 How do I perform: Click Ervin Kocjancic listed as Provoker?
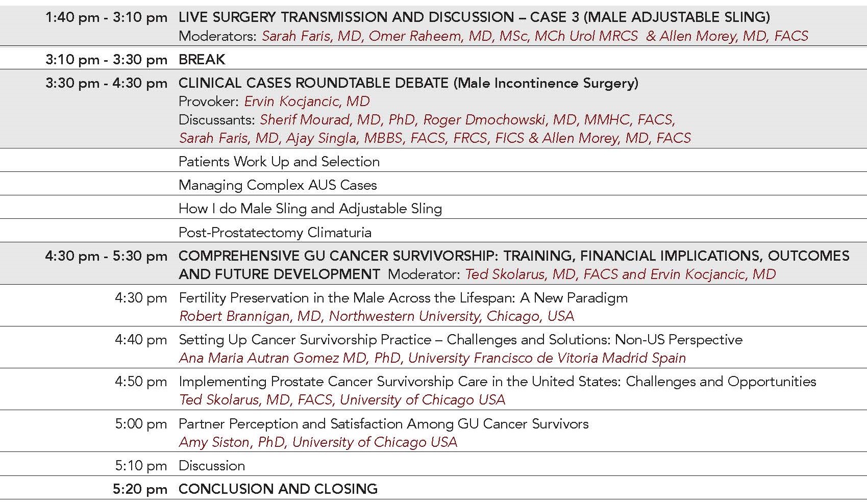click(x=307, y=101)
